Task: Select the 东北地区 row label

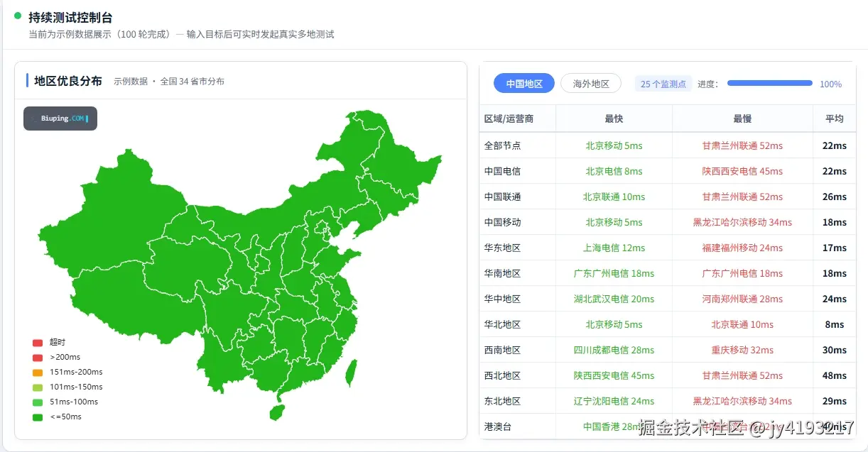Action: tap(502, 401)
